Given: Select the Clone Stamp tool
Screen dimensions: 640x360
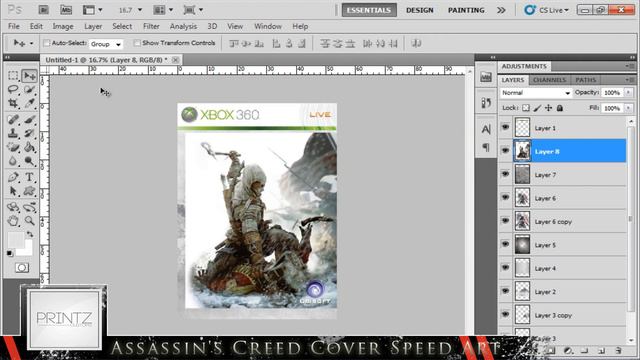Looking at the screenshot, I should pyautogui.click(x=13, y=133).
